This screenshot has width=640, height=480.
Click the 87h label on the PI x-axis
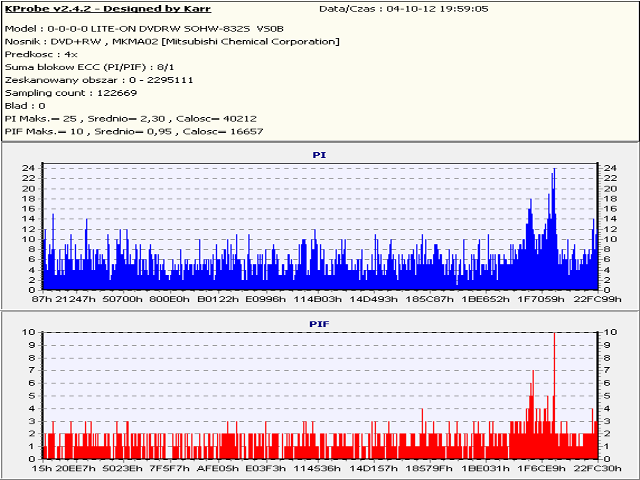click(x=42, y=298)
